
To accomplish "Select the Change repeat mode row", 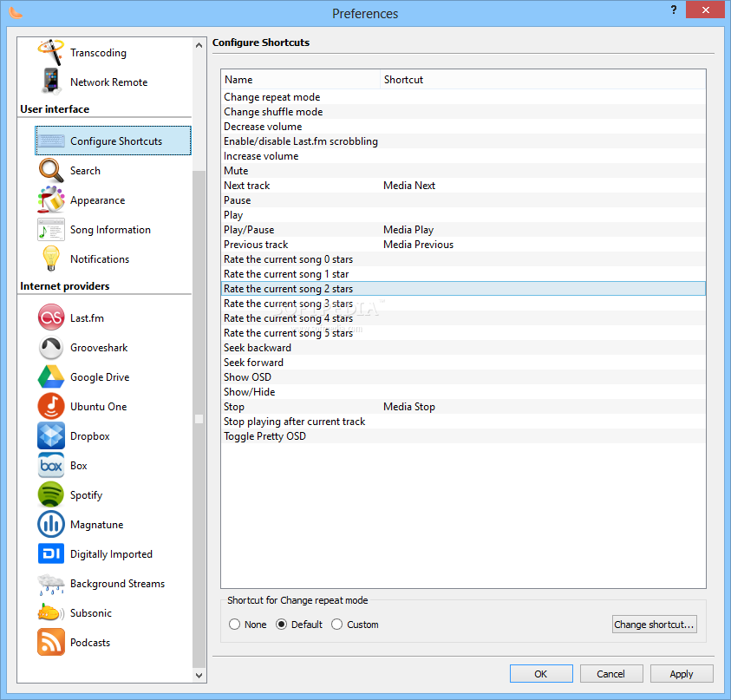I will coord(463,97).
